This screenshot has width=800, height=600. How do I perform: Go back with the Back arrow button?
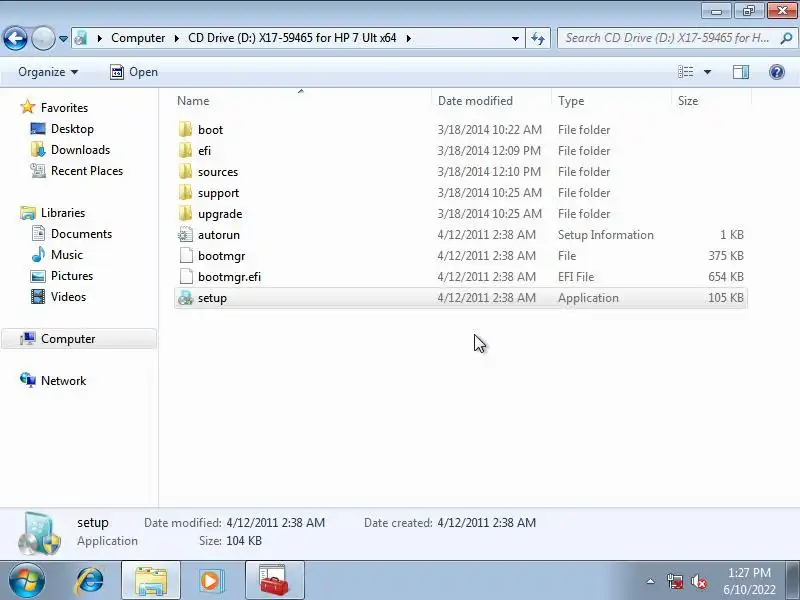[x=15, y=38]
